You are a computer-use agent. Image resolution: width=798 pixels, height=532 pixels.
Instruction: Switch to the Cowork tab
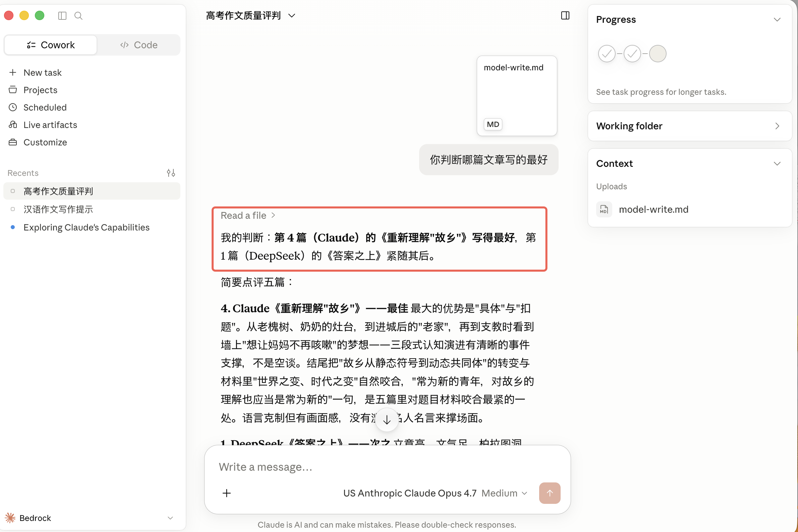51,45
